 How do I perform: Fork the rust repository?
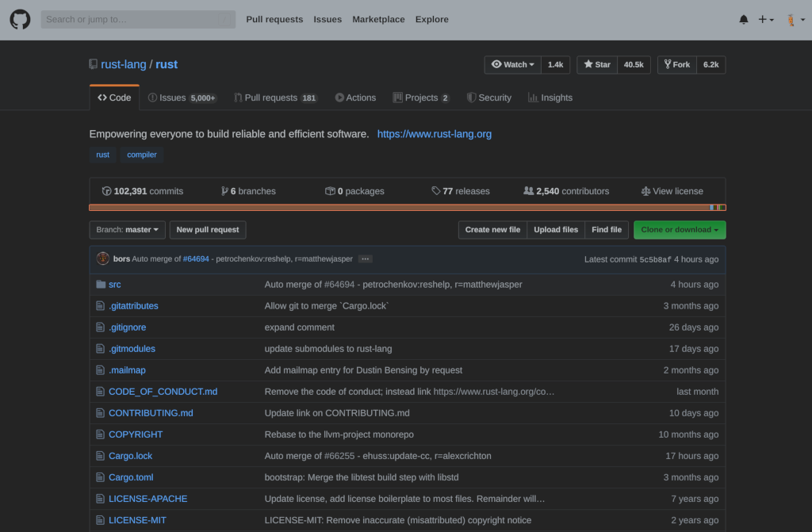[677, 65]
